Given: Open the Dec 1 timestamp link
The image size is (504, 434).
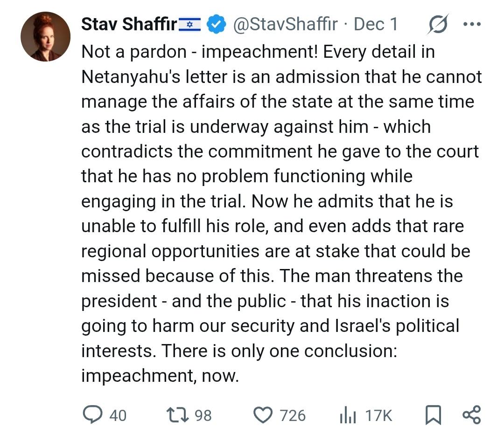Looking at the screenshot, I should pos(376,24).
